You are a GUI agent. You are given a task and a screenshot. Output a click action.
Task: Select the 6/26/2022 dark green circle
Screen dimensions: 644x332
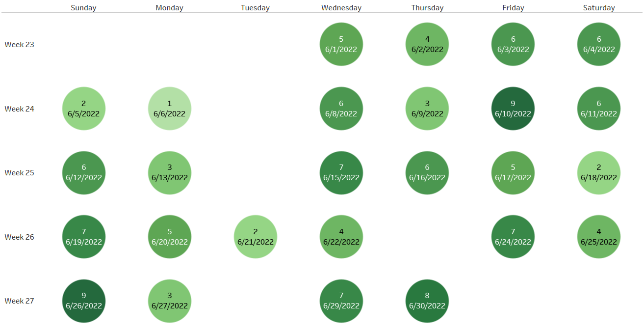pos(84,301)
